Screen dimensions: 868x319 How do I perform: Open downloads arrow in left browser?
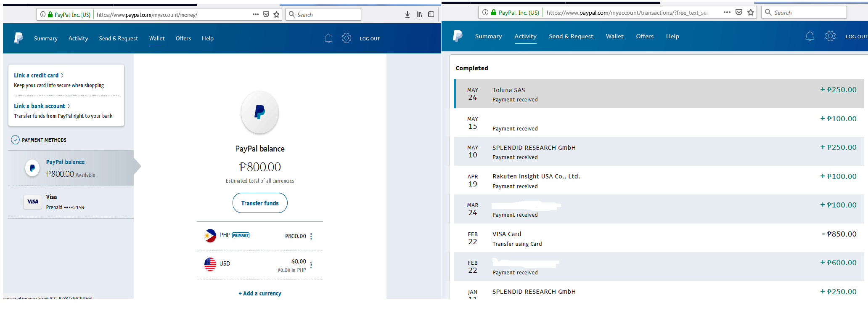coord(408,14)
